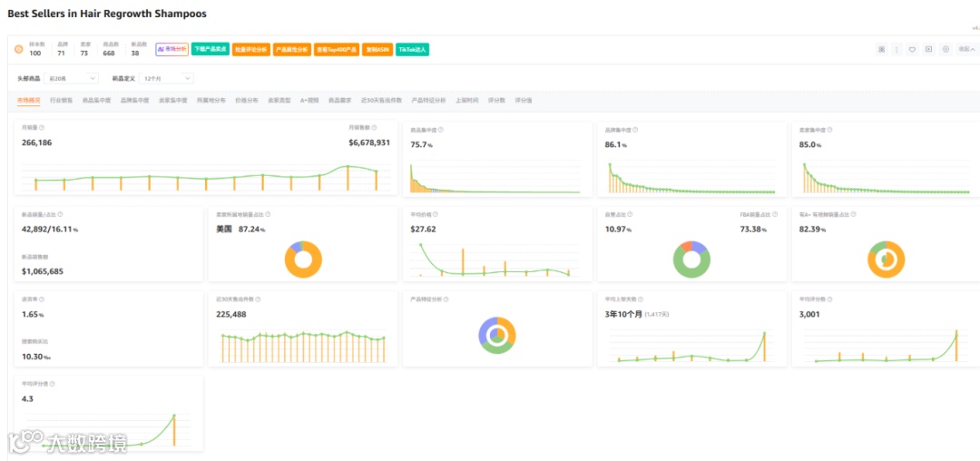Collapse the panel with 收起 button

click(966, 49)
